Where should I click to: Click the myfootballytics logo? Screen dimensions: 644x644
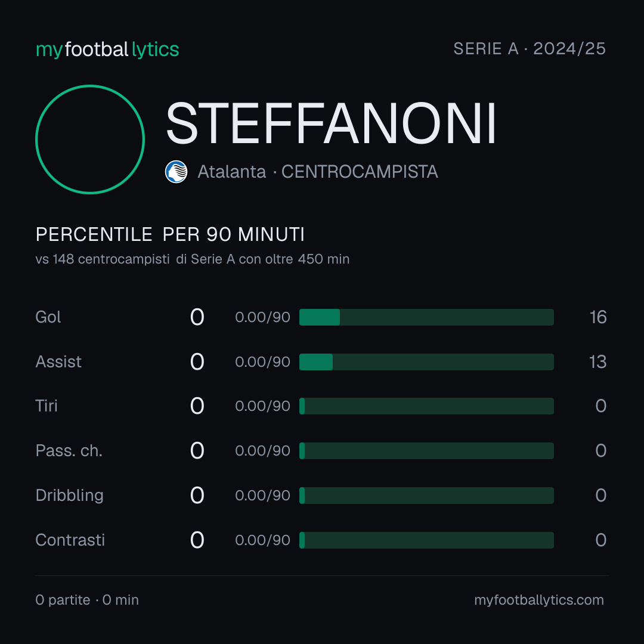[107, 49]
